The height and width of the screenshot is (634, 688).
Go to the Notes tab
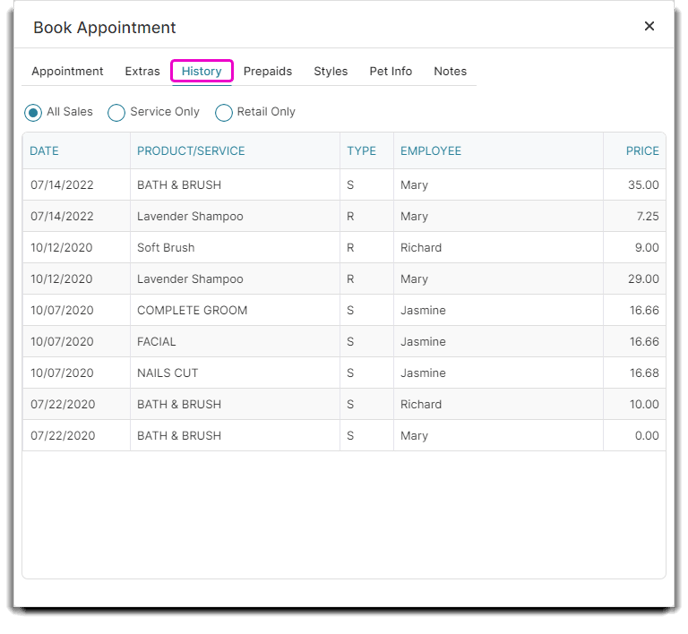[450, 71]
